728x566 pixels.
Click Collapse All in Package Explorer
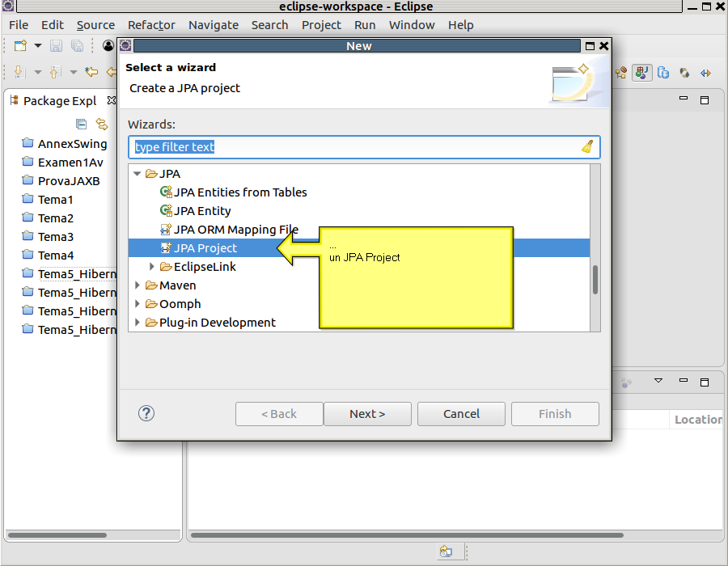tap(81, 124)
